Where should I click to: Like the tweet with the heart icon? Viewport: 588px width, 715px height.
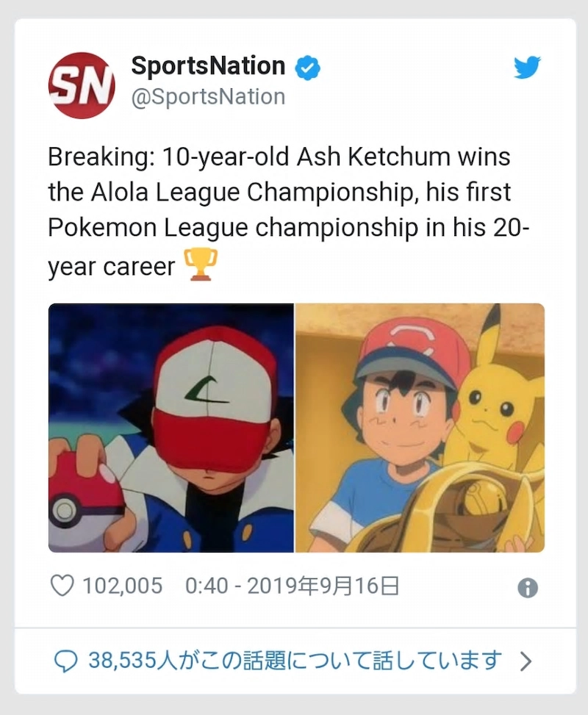coord(62,586)
